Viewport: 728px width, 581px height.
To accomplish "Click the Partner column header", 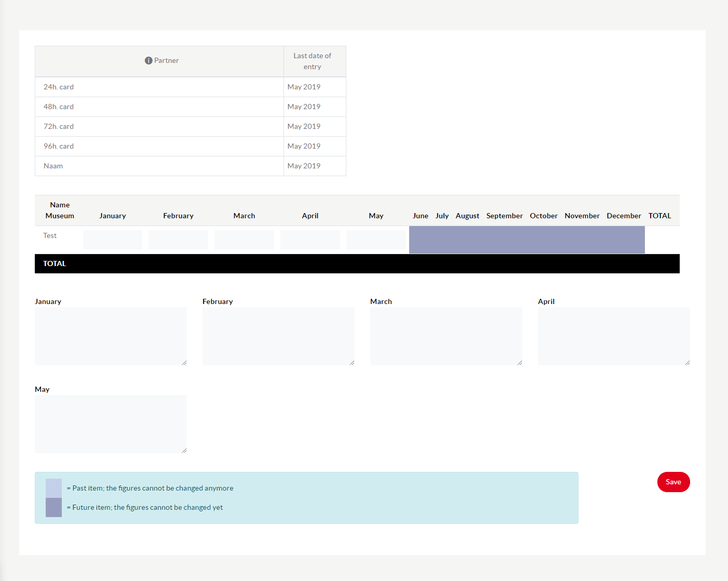I will tap(159, 61).
